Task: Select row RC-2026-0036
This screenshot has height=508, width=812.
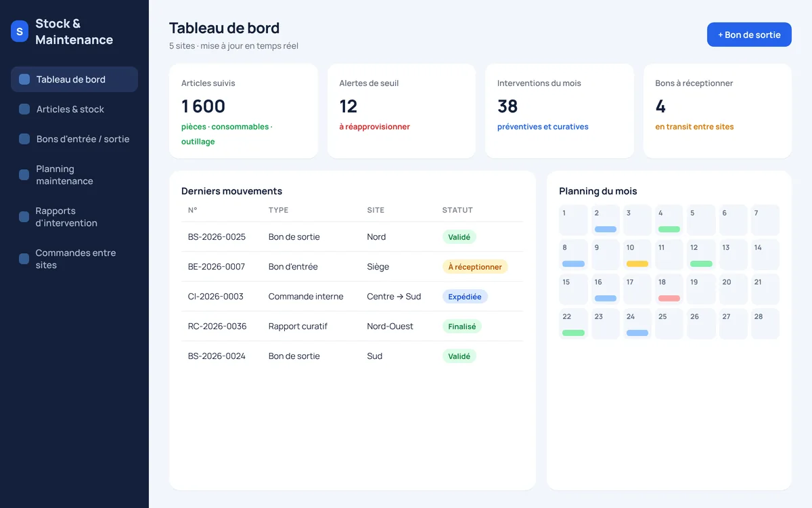Action: pyautogui.click(x=352, y=326)
